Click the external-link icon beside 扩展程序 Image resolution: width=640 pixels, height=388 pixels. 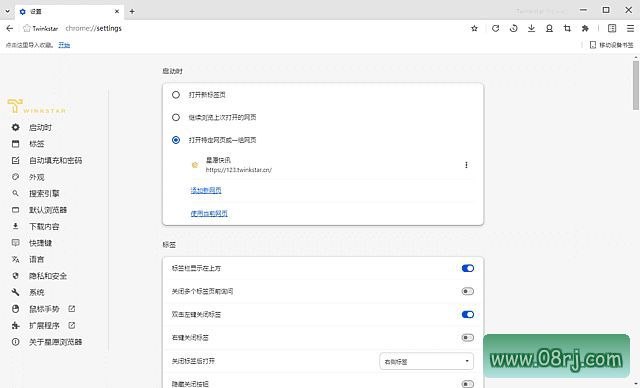pyautogui.click(x=72, y=325)
